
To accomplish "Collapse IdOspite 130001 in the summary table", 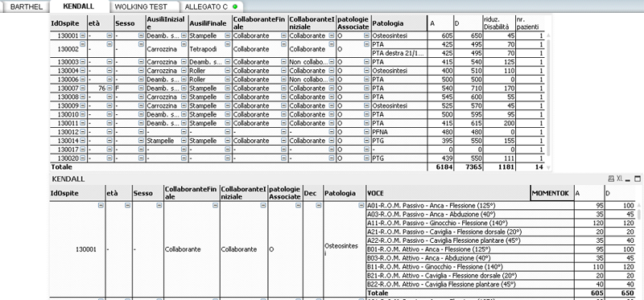I will pyautogui.click(x=83, y=35).
